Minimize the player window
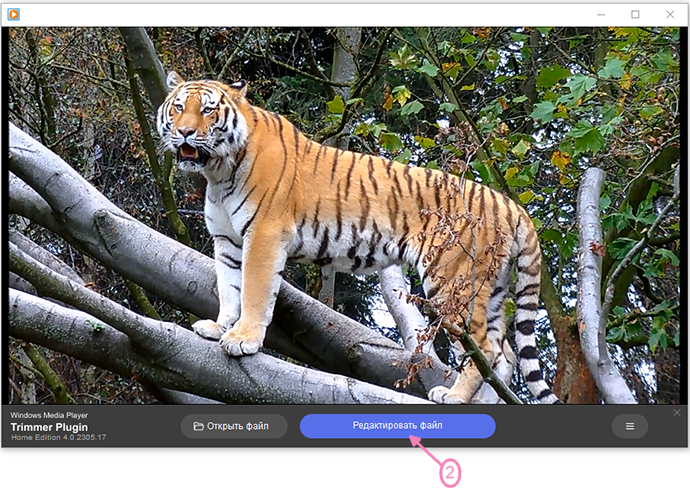 point(601,15)
